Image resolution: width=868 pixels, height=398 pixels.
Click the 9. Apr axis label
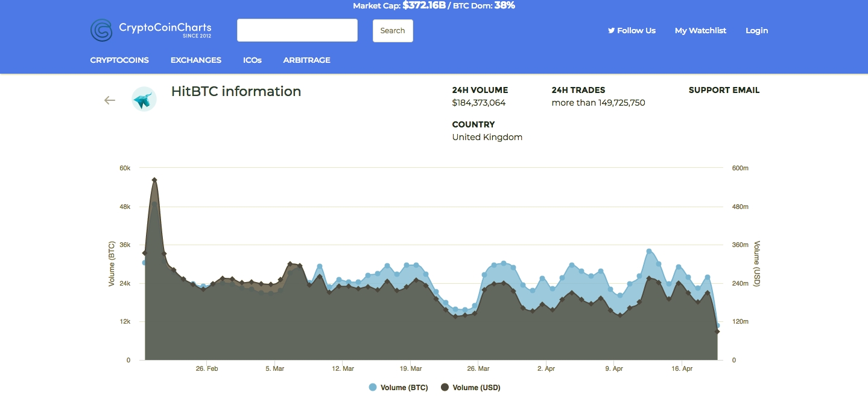[x=614, y=368]
